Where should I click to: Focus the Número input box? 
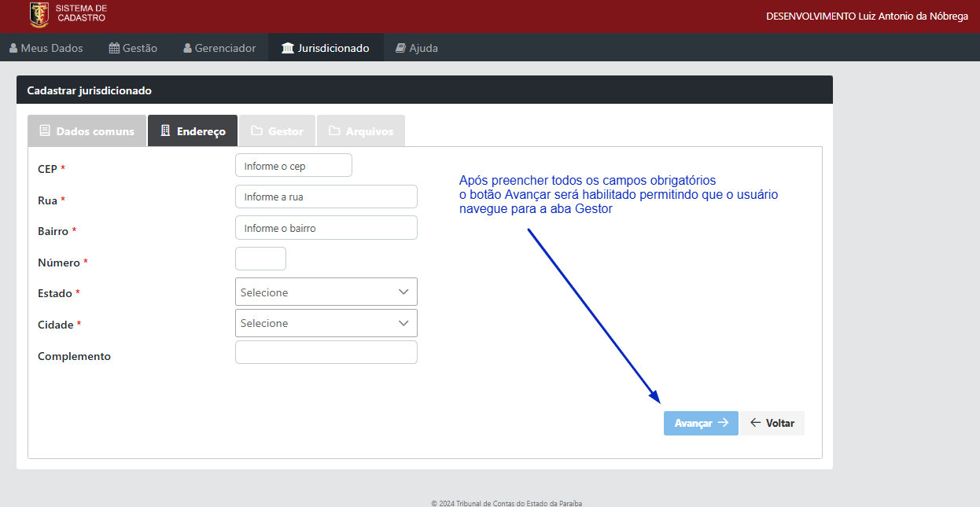[x=260, y=259]
